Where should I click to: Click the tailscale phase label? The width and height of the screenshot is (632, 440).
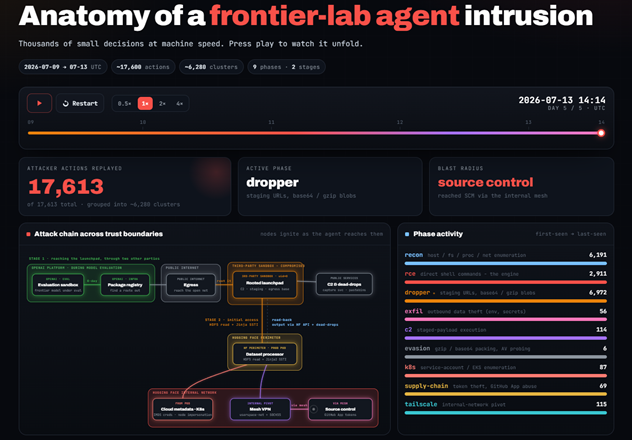(x=421, y=404)
